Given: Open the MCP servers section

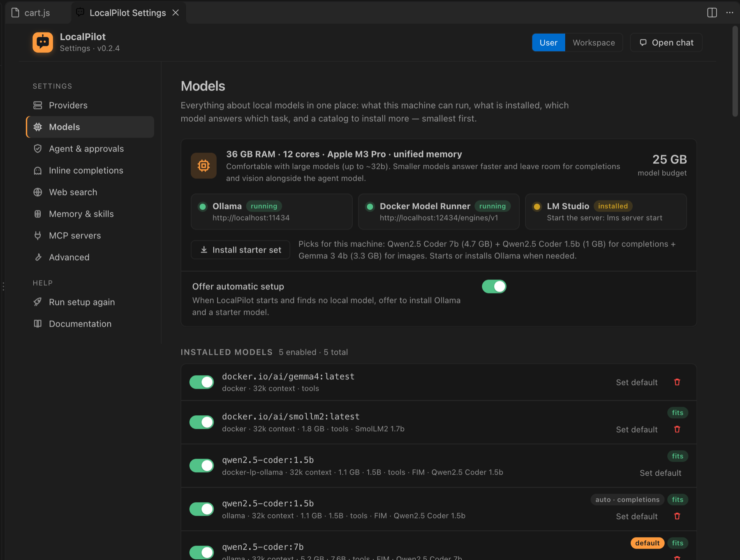Looking at the screenshot, I should (x=90, y=236).
